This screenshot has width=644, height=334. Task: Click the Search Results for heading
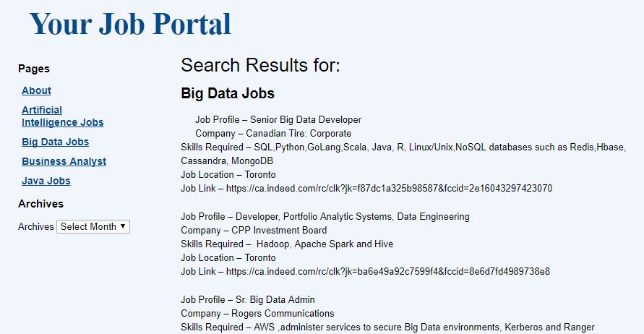click(260, 66)
